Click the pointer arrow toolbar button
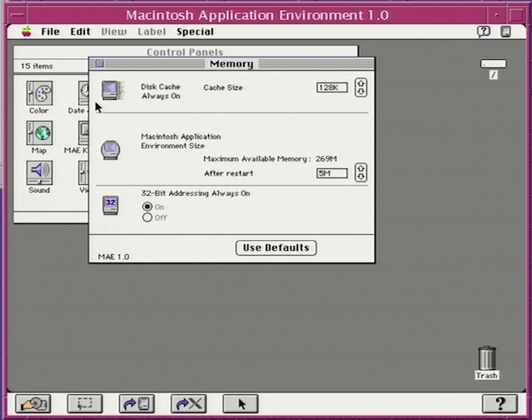Viewport: 532px width, 420px height. (241, 403)
